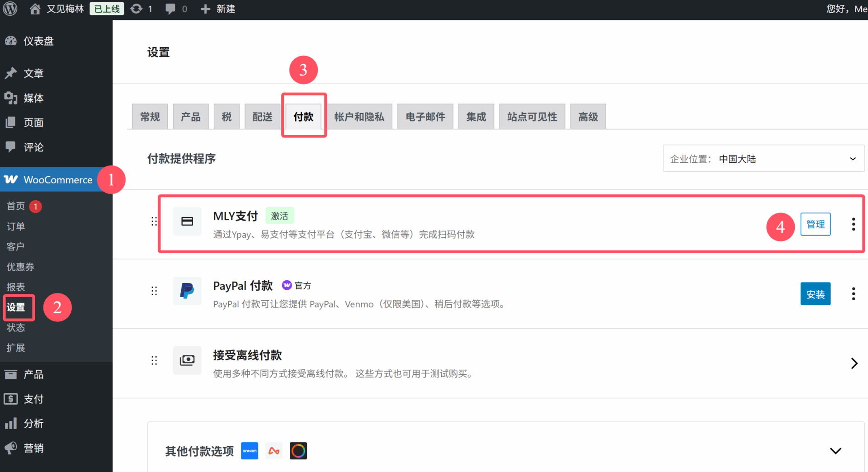Switch to the 电子邮件 tab
Image resolution: width=868 pixels, height=472 pixels.
coord(425,117)
